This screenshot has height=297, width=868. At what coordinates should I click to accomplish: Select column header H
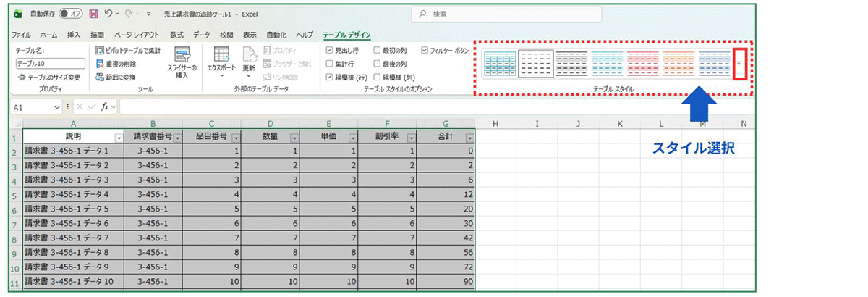pos(495,123)
